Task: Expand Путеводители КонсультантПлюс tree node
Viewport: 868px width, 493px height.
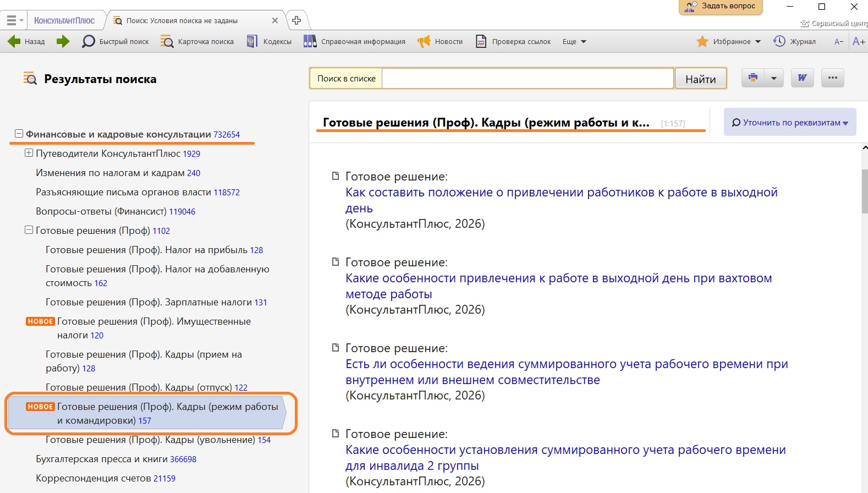Action: (29, 153)
